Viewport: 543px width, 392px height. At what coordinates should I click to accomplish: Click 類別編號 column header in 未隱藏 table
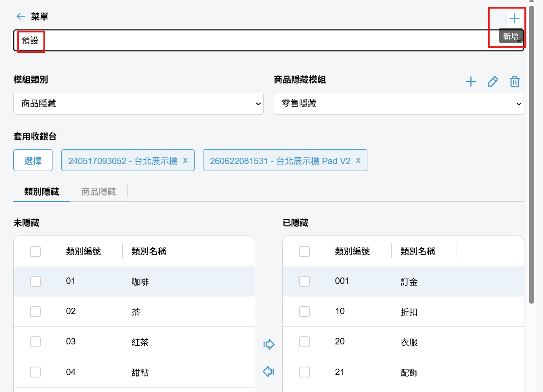(84, 251)
